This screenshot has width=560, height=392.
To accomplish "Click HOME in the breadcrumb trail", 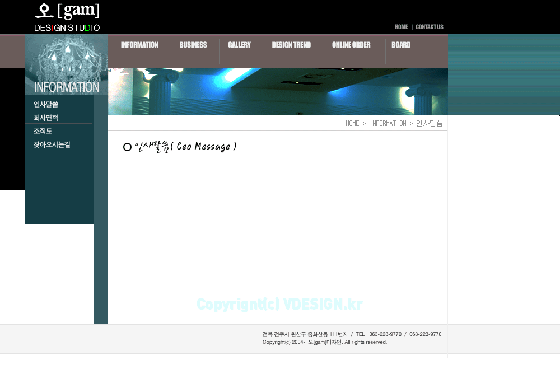I will click(x=352, y=124).
